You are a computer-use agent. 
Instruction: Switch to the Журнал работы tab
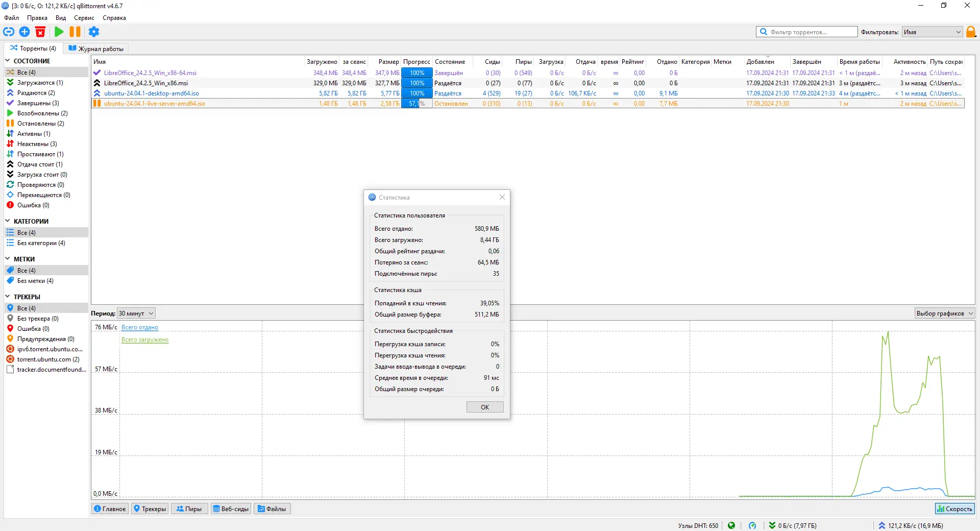click(96, 49)
